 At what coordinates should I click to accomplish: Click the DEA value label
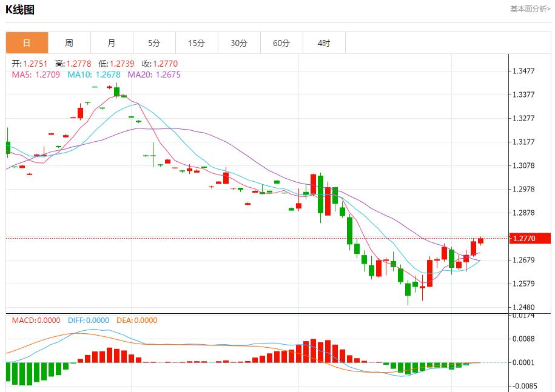point(136,321)
